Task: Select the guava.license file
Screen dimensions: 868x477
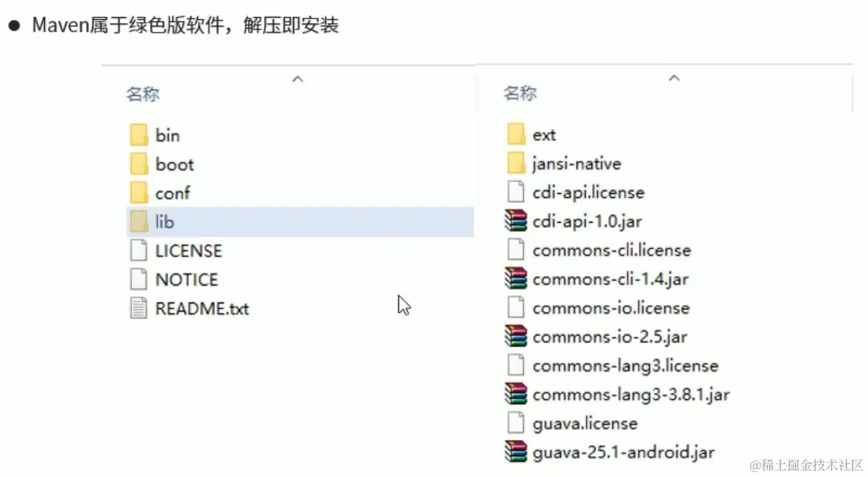Action: pos(572,424)
